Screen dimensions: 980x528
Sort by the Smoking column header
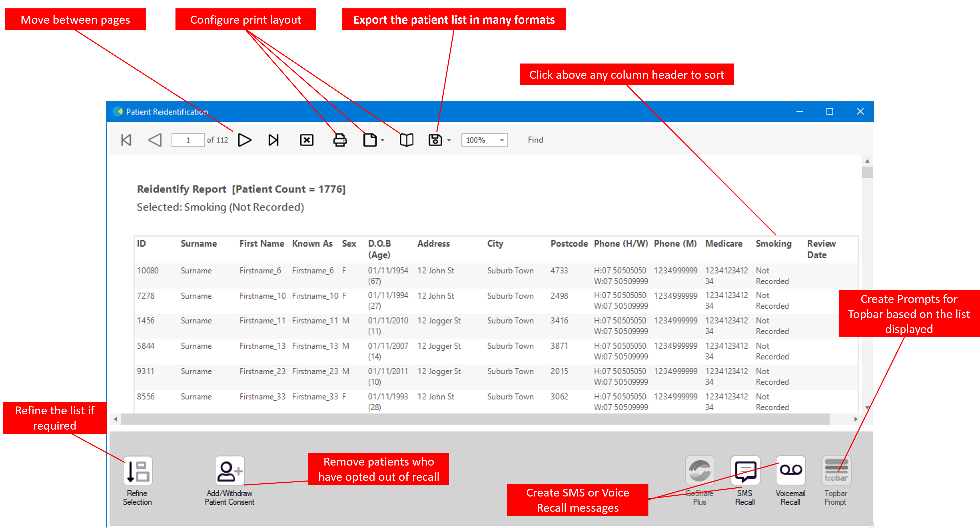pyautogui.click(x=773, y=244)
